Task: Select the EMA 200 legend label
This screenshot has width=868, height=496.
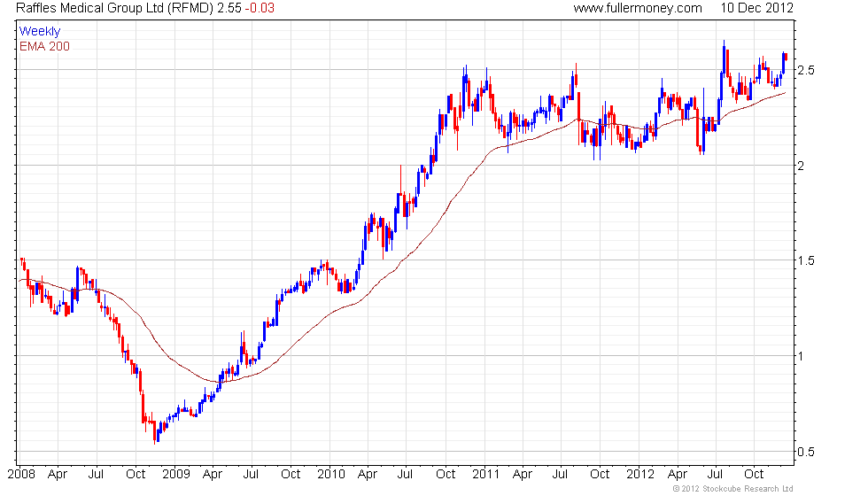Action: click(45, 46)
